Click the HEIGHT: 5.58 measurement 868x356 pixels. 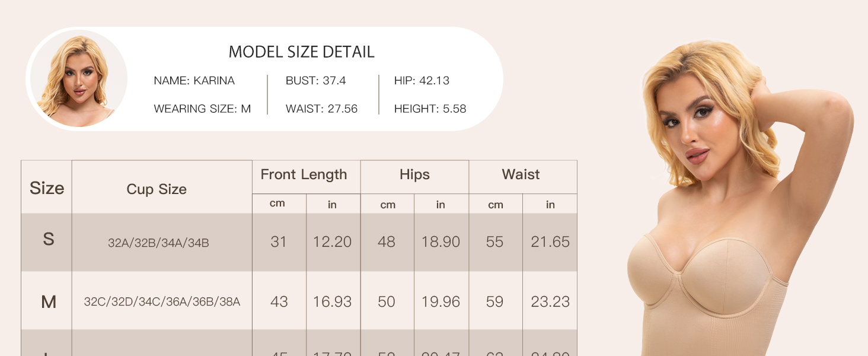(x=430, y=109)
